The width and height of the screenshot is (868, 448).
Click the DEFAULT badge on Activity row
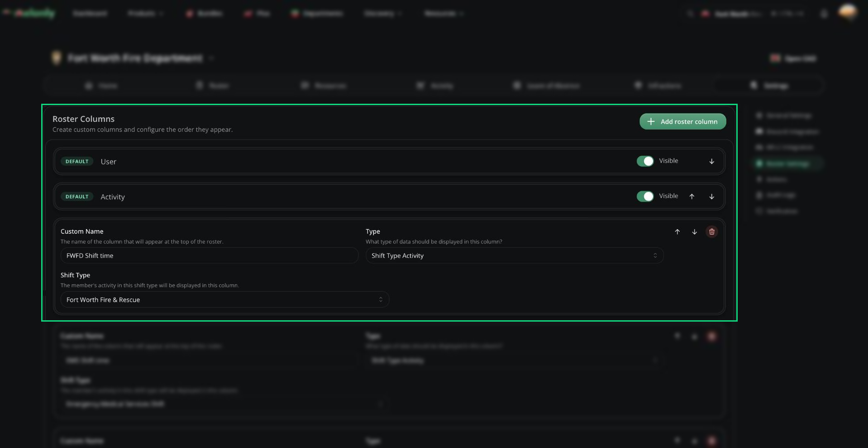[x=77, y=197]
